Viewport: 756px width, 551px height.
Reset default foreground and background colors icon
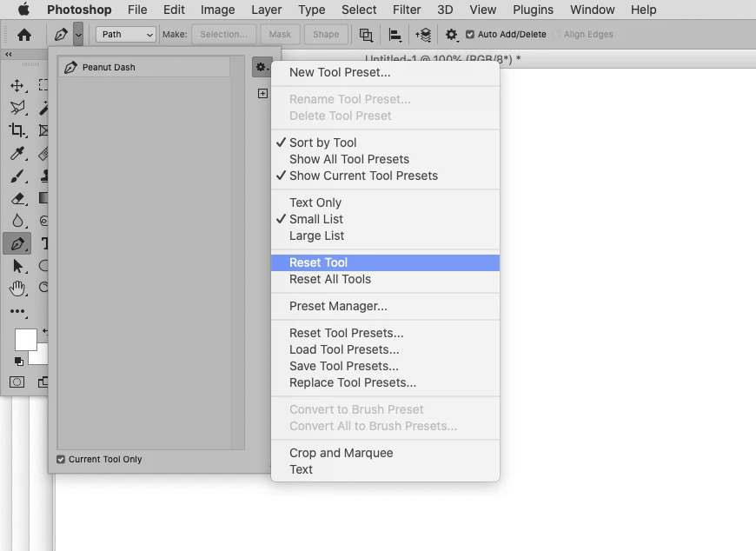pyautogui.click(x=19, y=361)
